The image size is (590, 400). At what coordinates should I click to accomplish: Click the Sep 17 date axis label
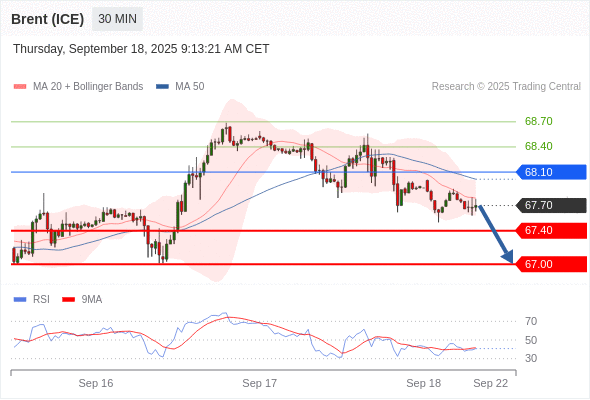pyautogui.click(x=260, y=383)
